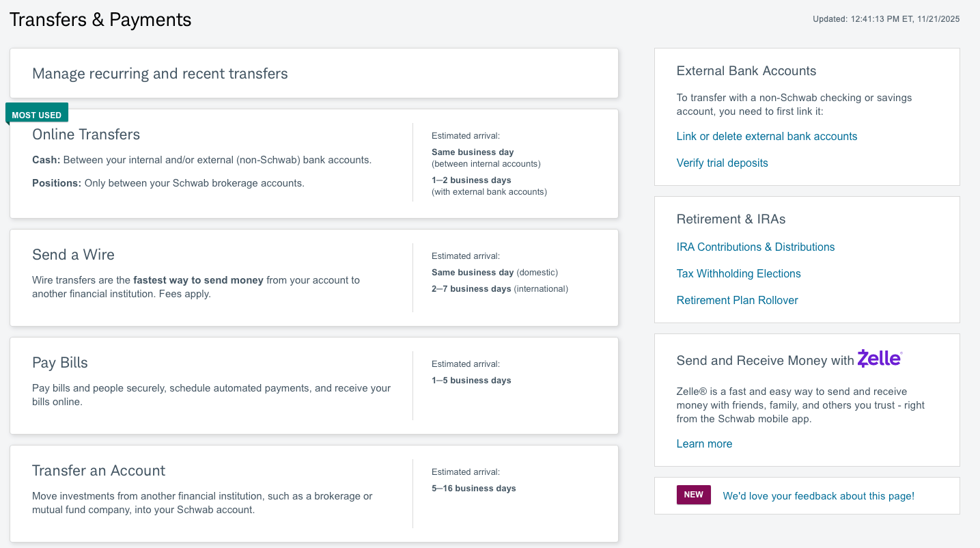Screen dimensions: 980x548
Task: Click the Retirement & IRAs heading
Action: (731, 219)
